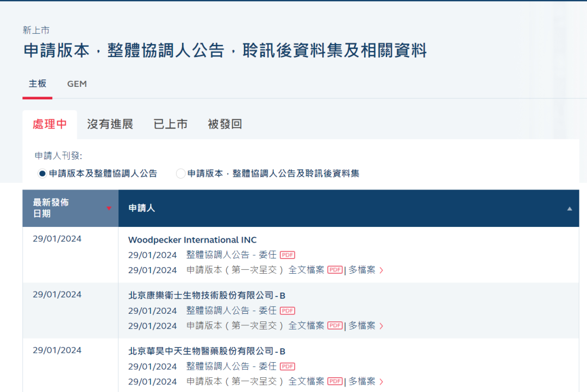Open PDF icon for Woodpecker coordinator announcement
The height and width of the screenshot is (392, 587).
pyautogui.click(x=288, y=255)
